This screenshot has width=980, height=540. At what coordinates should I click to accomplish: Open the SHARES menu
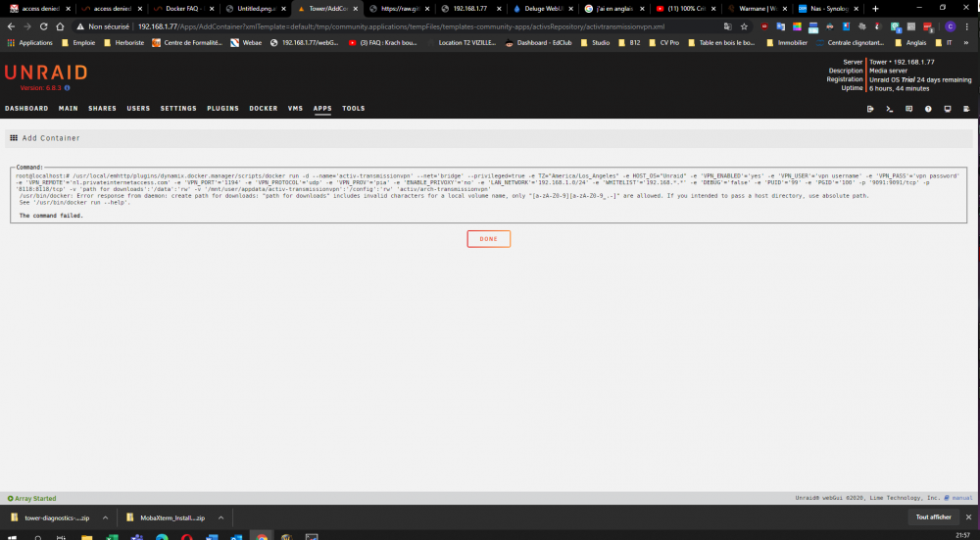click(x=102, y=109)
